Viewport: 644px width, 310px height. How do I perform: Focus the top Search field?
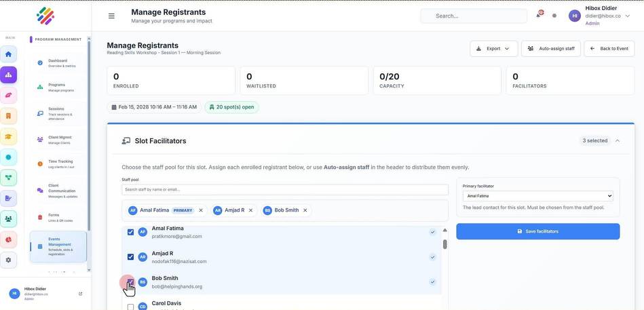tap(474, 16)
